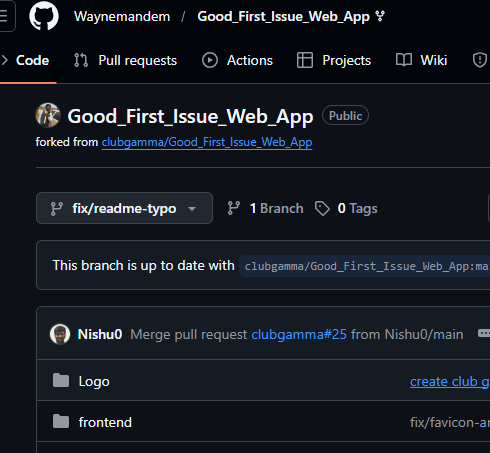Open the repository owner avatar
This screenshot has width=490, height=453.
pyautogui.click(x=48, y=115)
